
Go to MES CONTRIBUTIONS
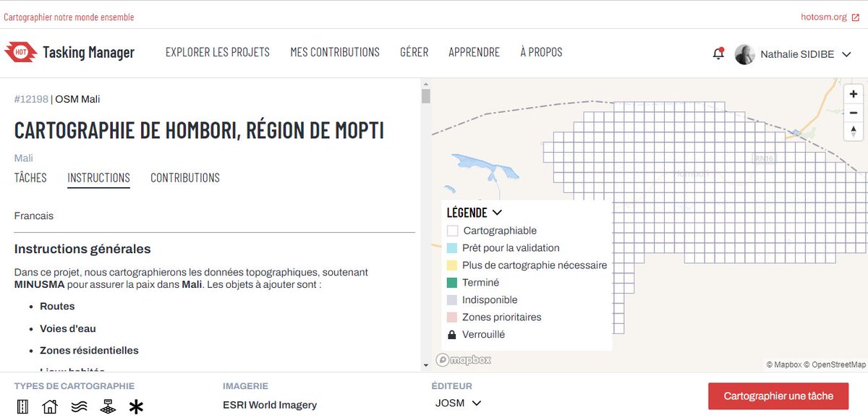[x=335, y=52]
